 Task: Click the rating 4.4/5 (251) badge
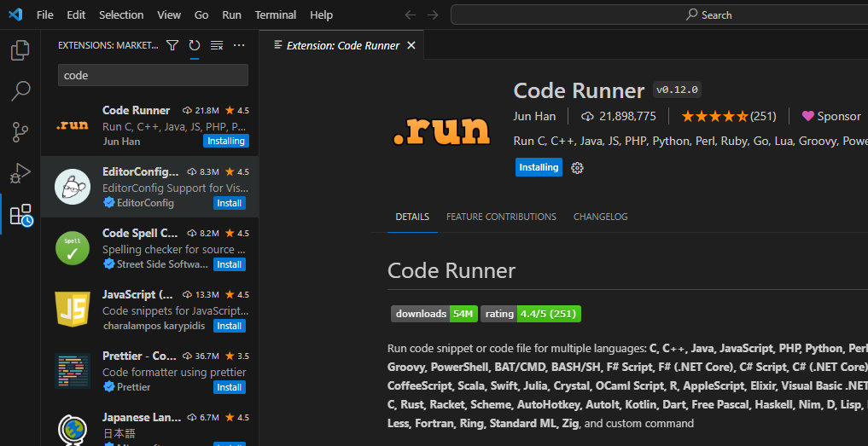[x=531, y=314]
